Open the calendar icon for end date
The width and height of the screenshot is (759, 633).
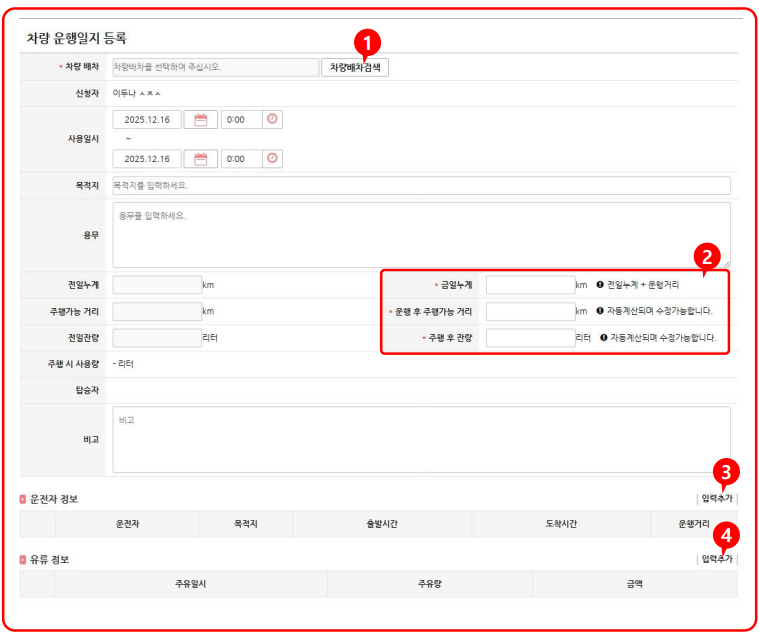(201, 159)
